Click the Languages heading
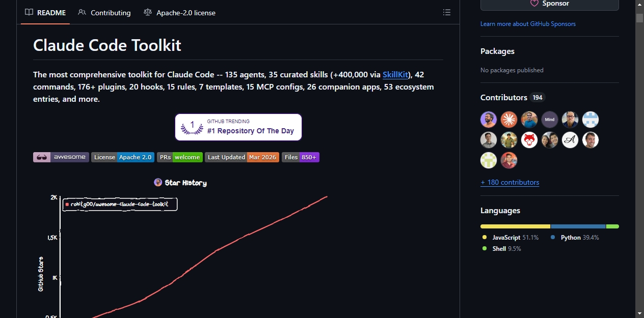The width and height of the screenshot is (644, 318). tap(500, 211)
